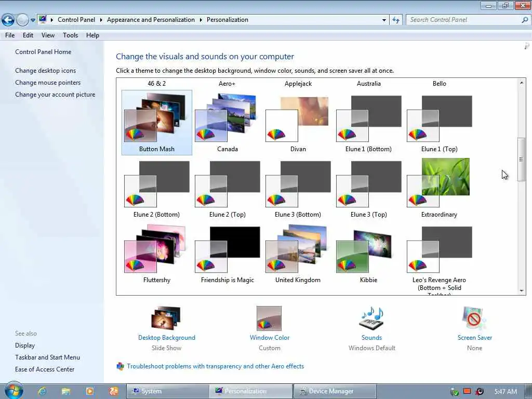Viewport: 532px width, 399px height.
Task: Open the address bar history dropdown
Action: click(x=384, y=20)
